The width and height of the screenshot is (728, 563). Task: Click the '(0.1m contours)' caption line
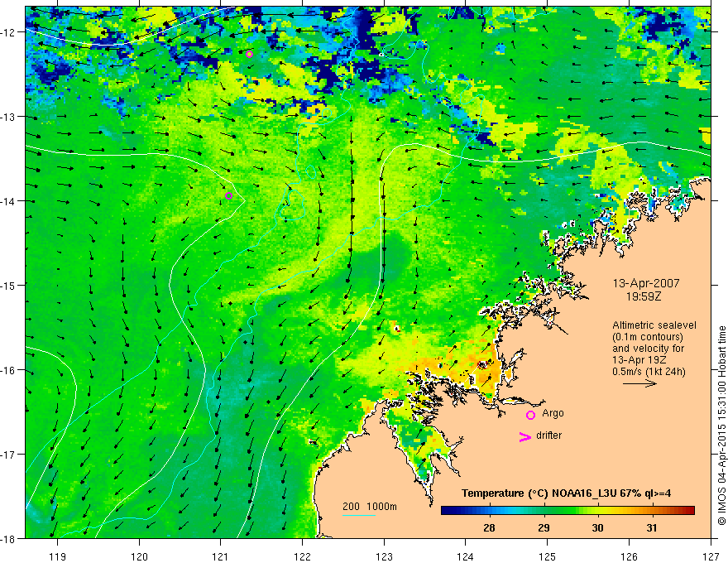[648, 337]
